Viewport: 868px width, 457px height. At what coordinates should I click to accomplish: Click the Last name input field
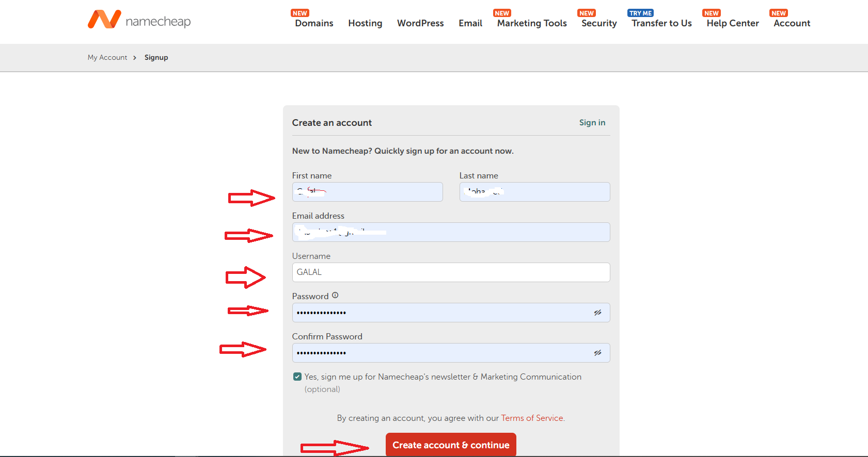pyautogui.click(x=534, y=192)
